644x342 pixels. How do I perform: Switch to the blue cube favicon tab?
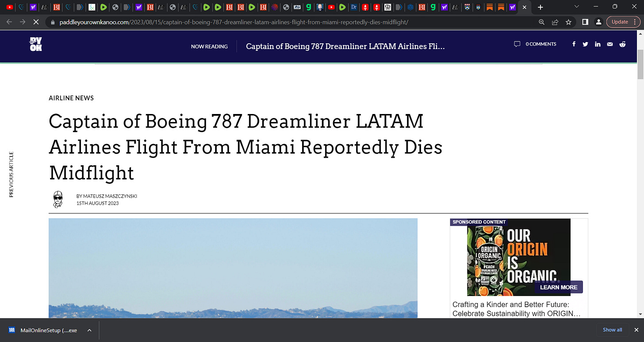[x=410, y=7]
